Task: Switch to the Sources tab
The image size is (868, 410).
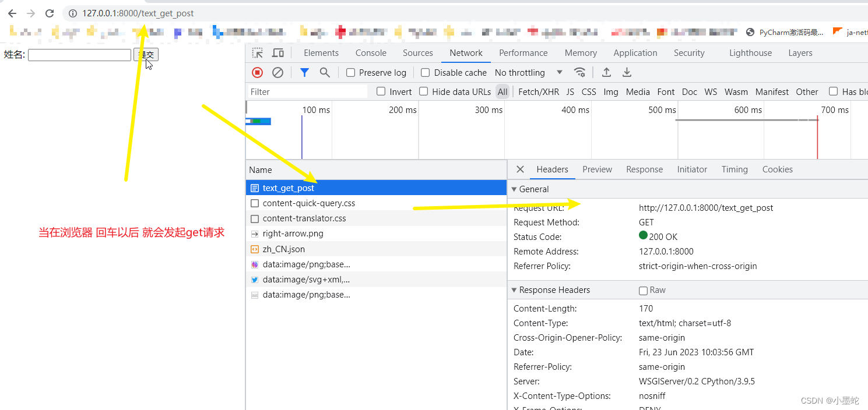Action: pyautogui.click(x=418, y=53)
